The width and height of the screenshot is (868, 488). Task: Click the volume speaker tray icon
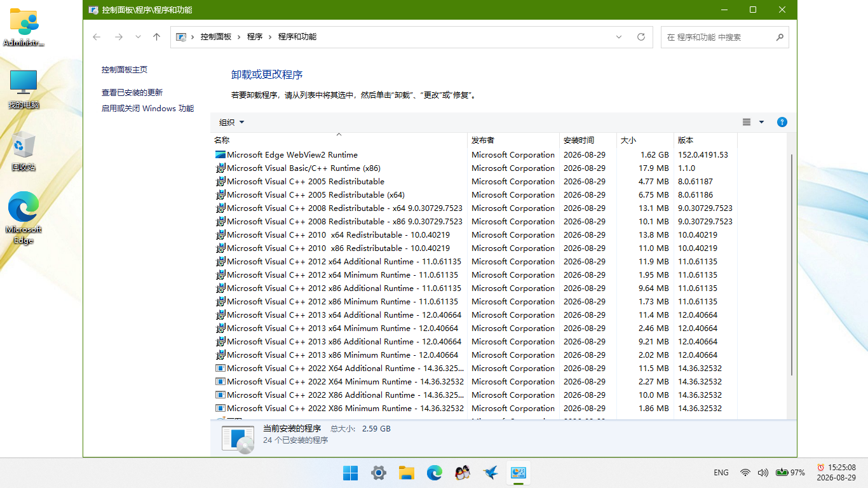763,473
